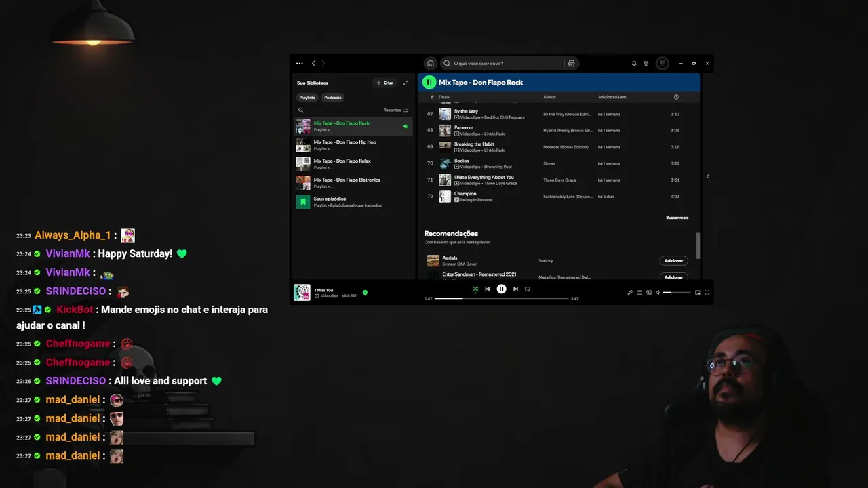Viewport: 868px width, 488px height.
Task: Pause playlist using green header button
Action: tap(429, 82)
